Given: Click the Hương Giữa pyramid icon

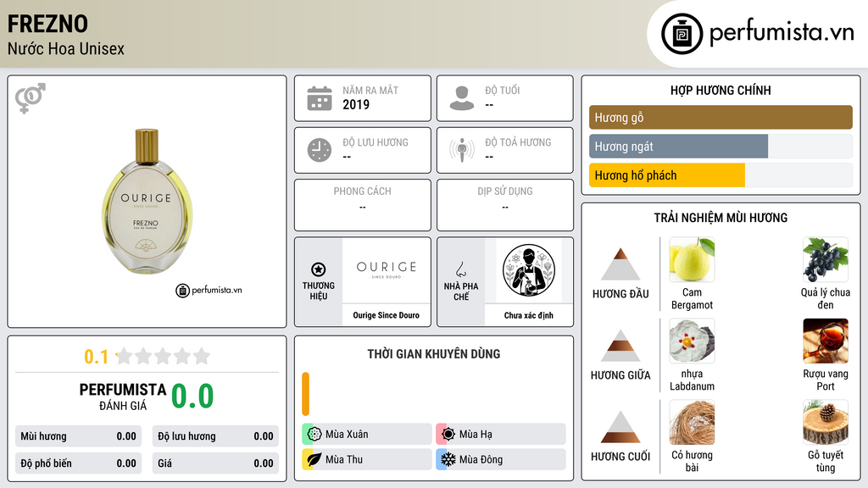Looking at the screenshot, I should [x=620, y=346].
